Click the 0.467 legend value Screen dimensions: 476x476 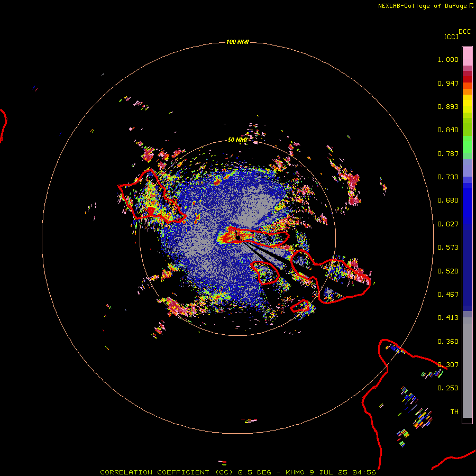coord(448,295)
